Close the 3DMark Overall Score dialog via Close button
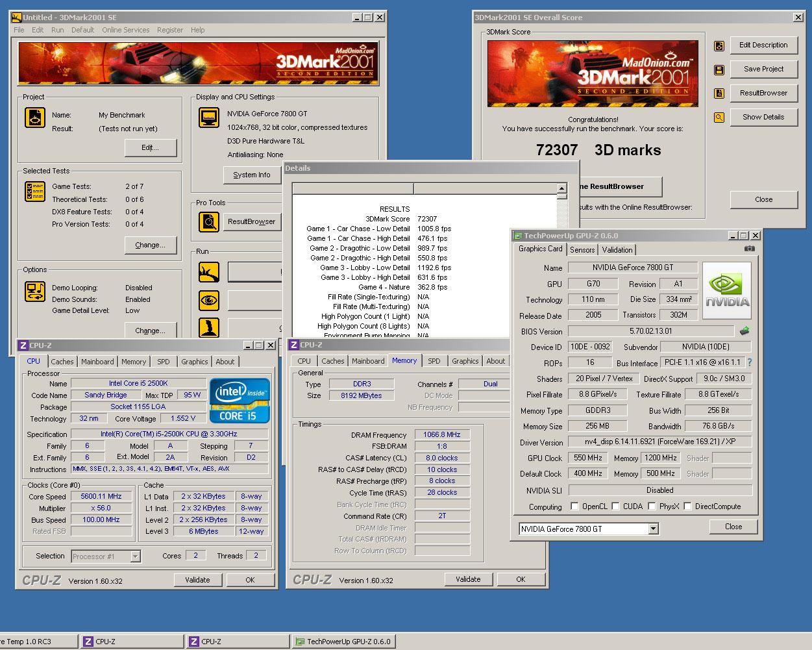The width and height of the screenshot is (812, 650). (x=763, y=199)
